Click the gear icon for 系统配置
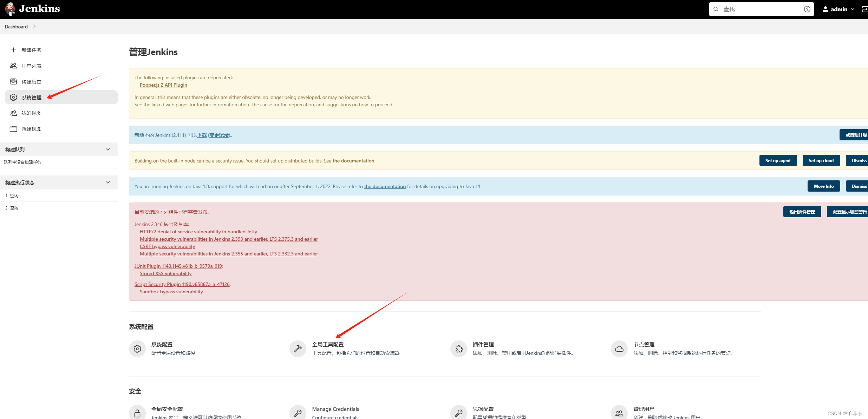868x419 pixels. click(x=137, y=349)
